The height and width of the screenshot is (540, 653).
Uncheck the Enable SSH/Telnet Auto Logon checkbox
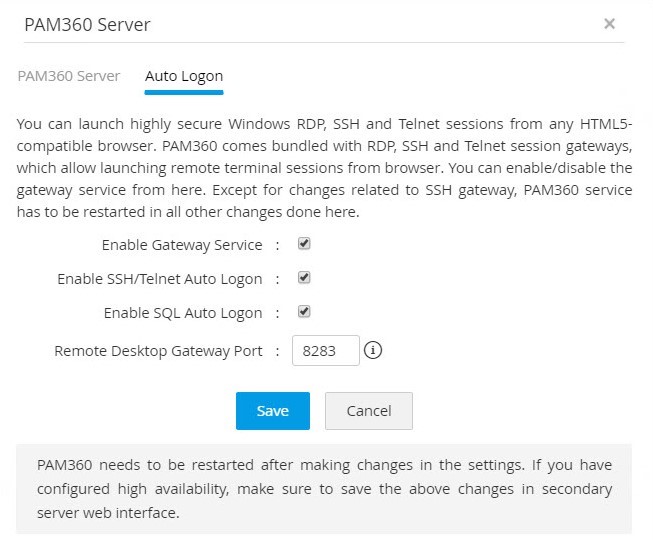304,278
